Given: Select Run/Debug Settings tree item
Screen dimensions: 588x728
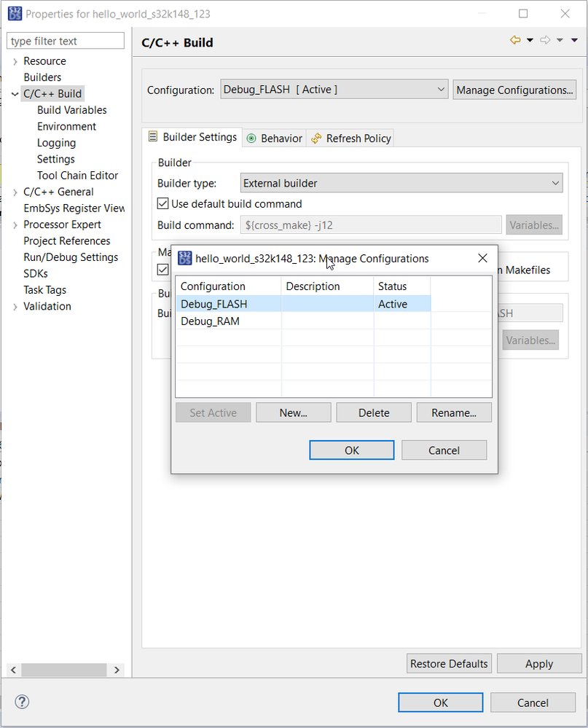Looking at the screenshot, I should pos(71,257).
